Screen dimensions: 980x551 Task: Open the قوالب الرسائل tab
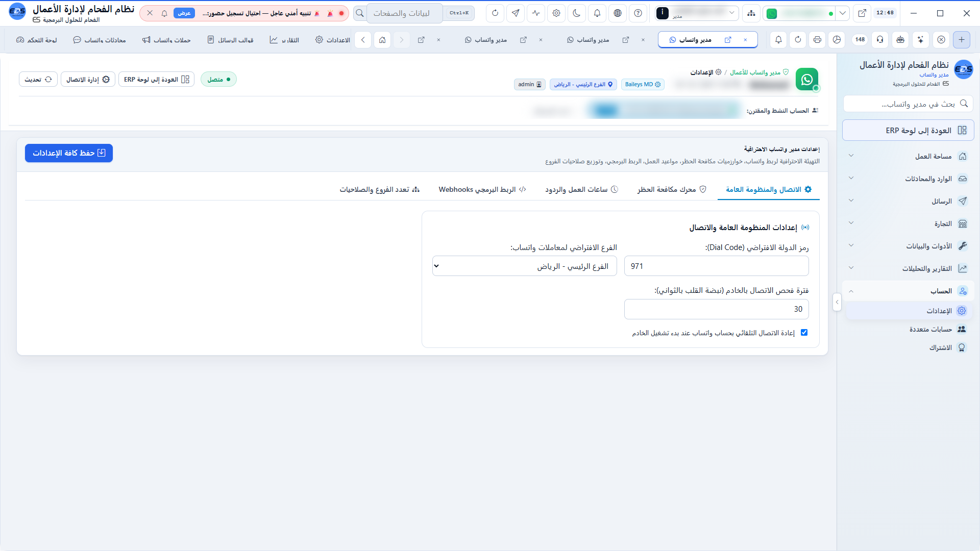231,40
